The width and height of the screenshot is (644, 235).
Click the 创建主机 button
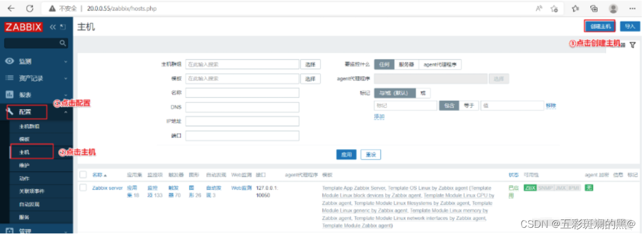600,26
